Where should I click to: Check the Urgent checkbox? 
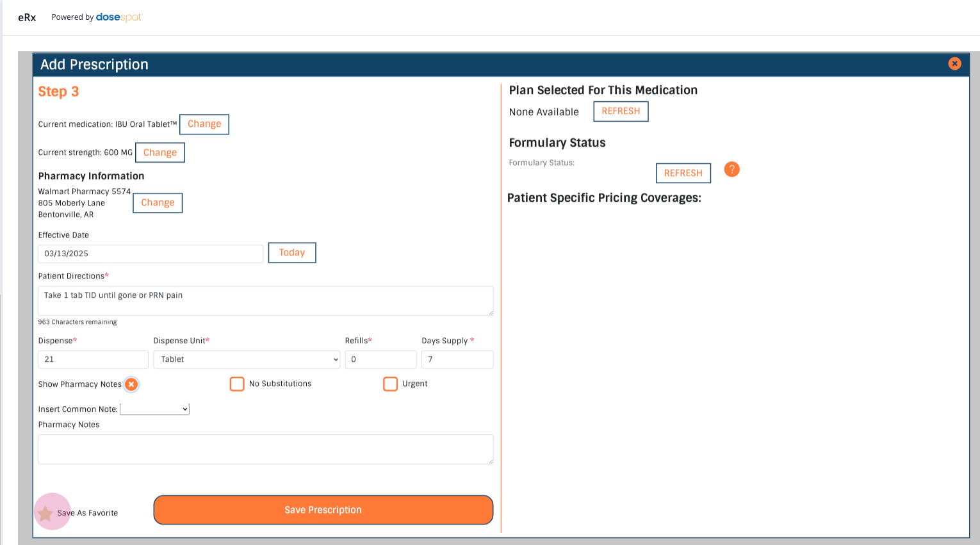390,384
